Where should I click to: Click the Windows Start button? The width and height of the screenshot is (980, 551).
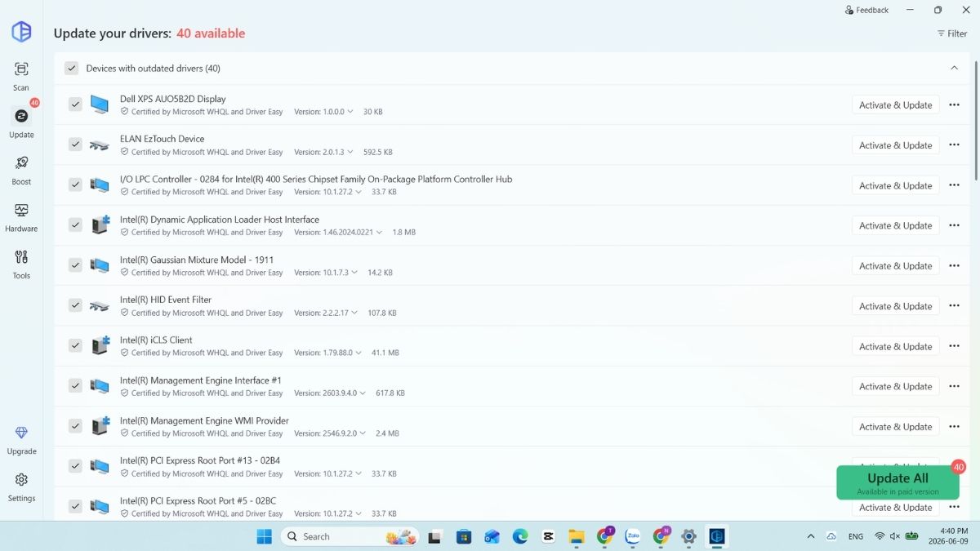coord(265,536)
